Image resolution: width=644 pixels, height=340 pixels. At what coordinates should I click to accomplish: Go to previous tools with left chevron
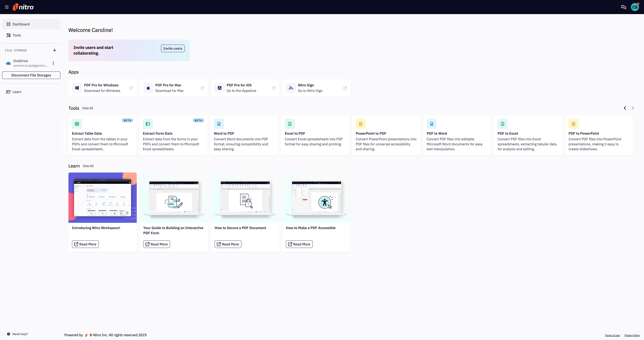click(625, 108)
